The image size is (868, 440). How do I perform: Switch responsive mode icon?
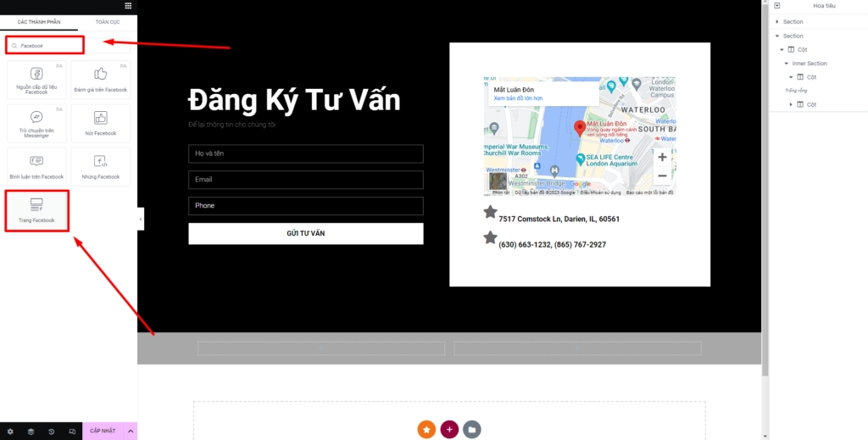[x=71, y=432]
